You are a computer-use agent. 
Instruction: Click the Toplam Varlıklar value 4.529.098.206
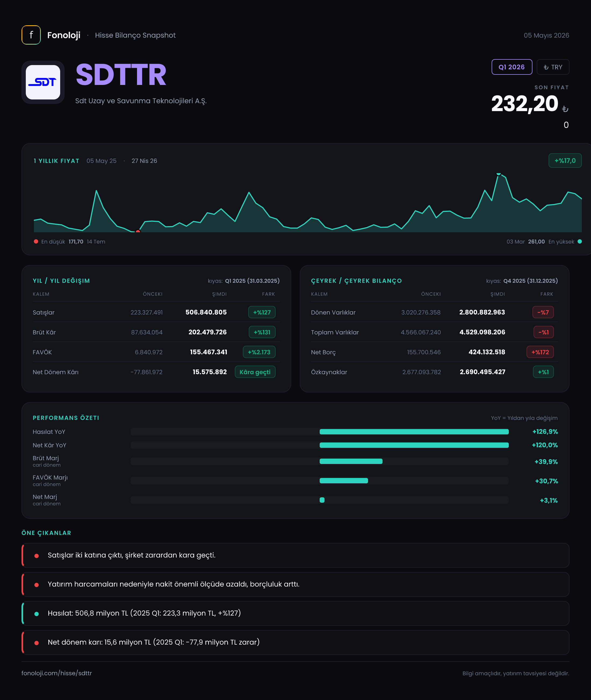482,332
